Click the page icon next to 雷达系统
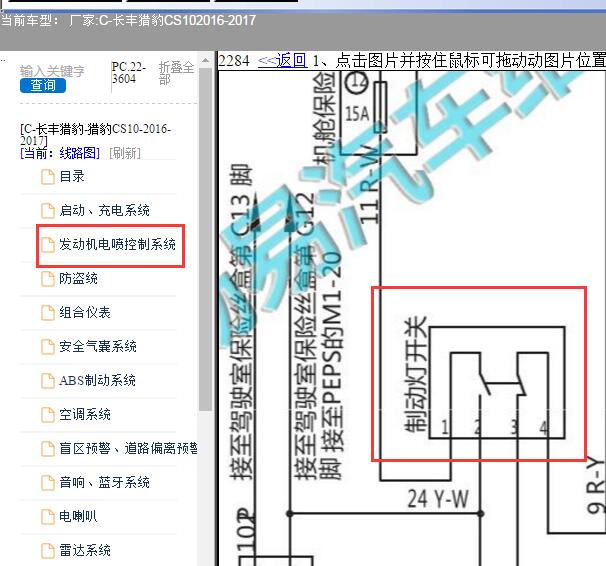 pos(48,551)
